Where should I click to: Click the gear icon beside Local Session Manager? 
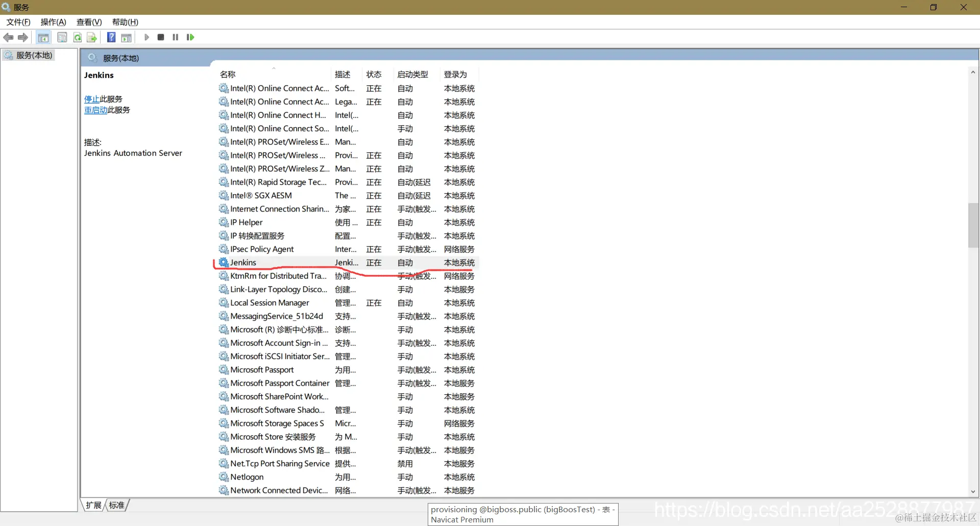224,303
